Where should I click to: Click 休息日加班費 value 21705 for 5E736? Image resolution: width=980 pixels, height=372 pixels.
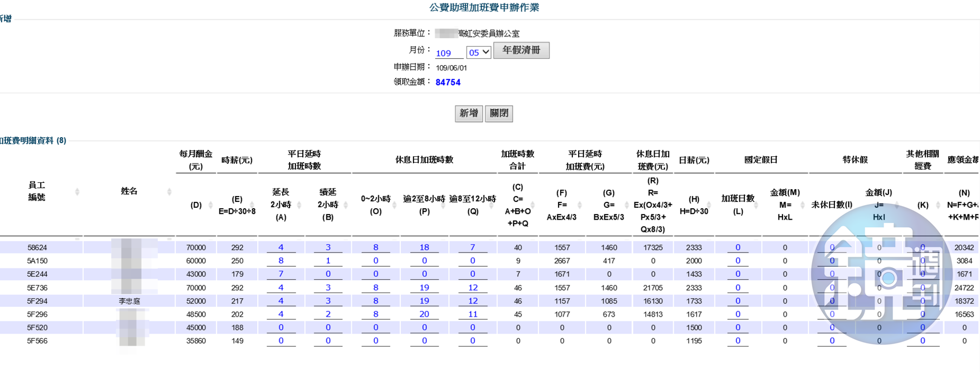click(653, 288)
